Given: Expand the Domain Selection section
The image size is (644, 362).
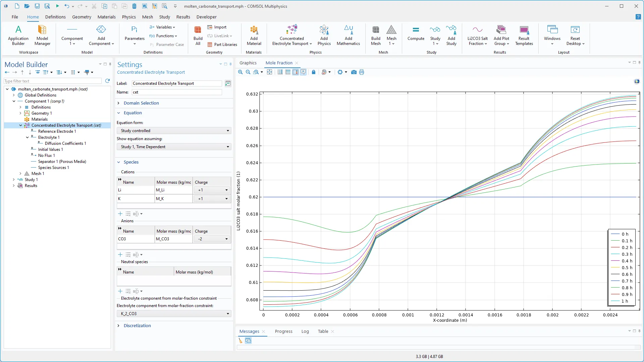Looking at the screenshot, I should [x=141, y=103].
